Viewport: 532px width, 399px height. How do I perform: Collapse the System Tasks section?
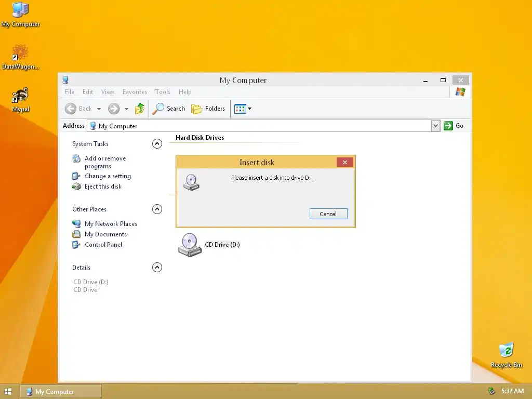point(157,144)
